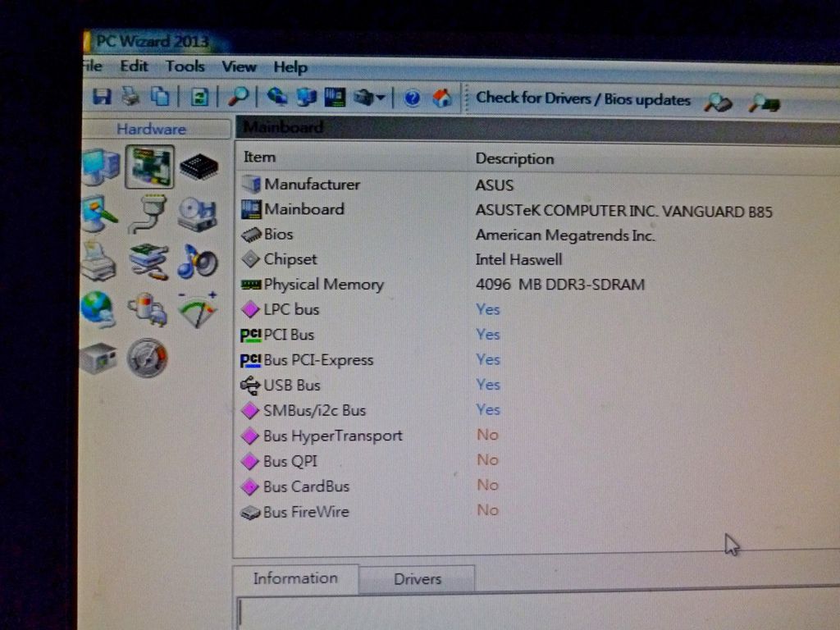Switch to the Drivers tab

point(418,579)
